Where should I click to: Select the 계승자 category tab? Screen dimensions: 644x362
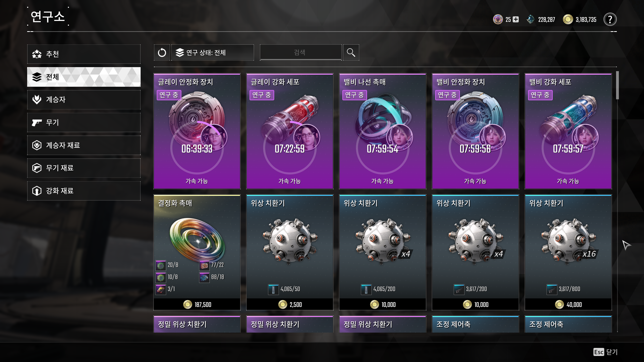coord(84,100)
